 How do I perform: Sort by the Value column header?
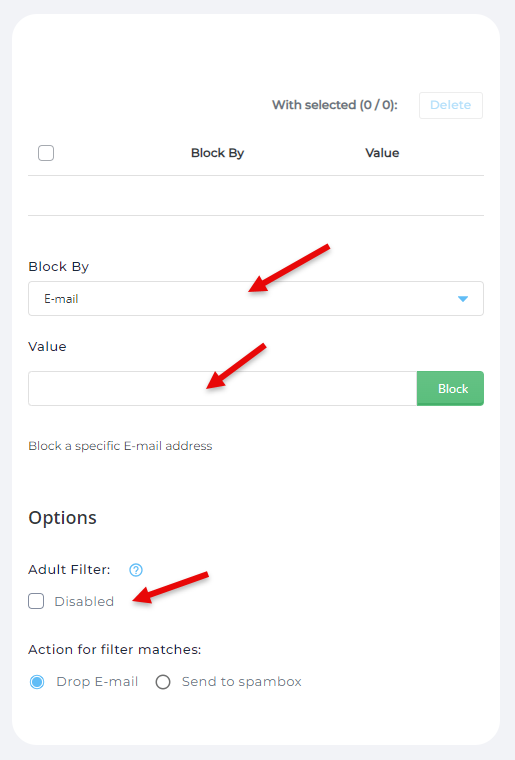click(x=382, y=153)
